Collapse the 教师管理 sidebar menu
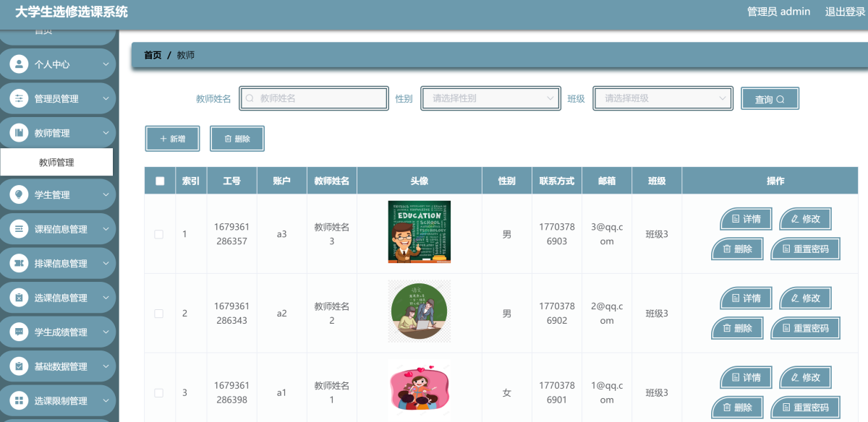The width and height of the screenshot is (868, 422). point(58,133)
